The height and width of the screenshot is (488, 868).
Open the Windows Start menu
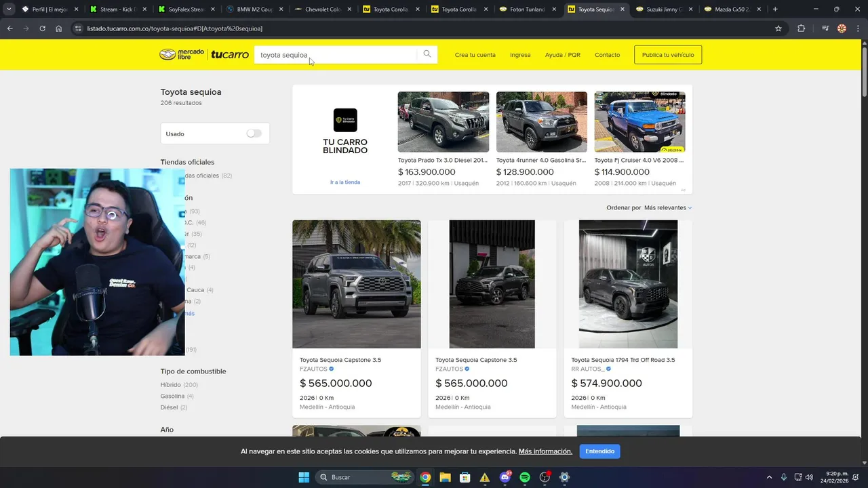coord(304,477)
